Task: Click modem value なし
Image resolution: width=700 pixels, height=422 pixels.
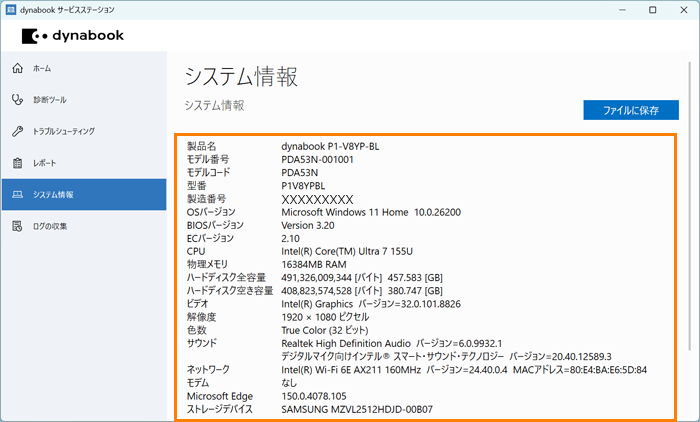Action: pyautogui.click(x=289, y=383)
